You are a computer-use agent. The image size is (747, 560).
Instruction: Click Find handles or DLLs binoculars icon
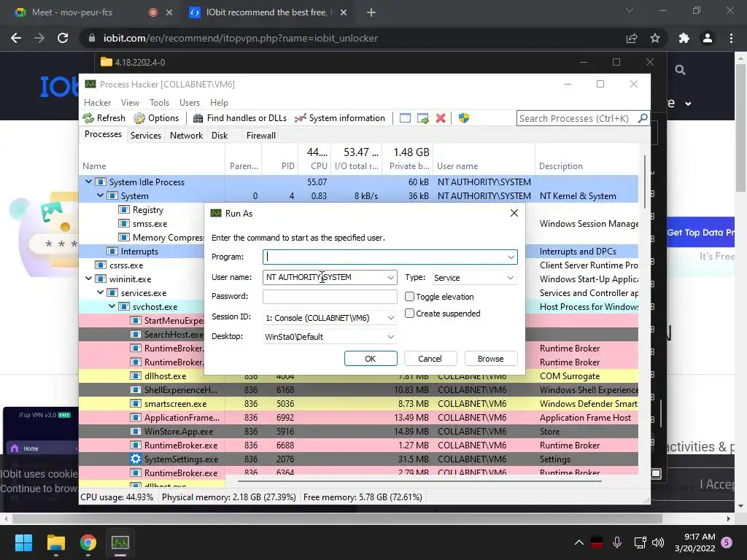tap(198, 118)
